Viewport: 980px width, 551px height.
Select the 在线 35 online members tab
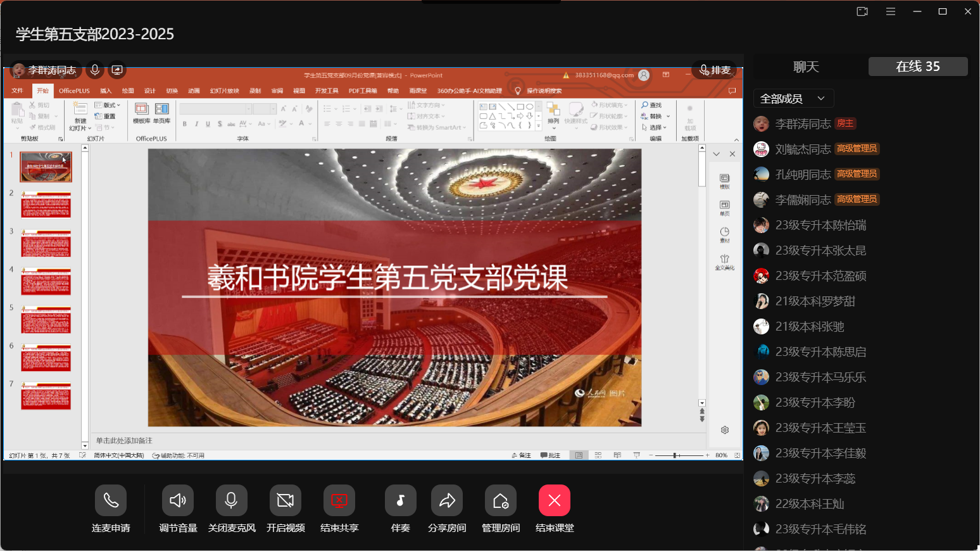tap(918, 66)
